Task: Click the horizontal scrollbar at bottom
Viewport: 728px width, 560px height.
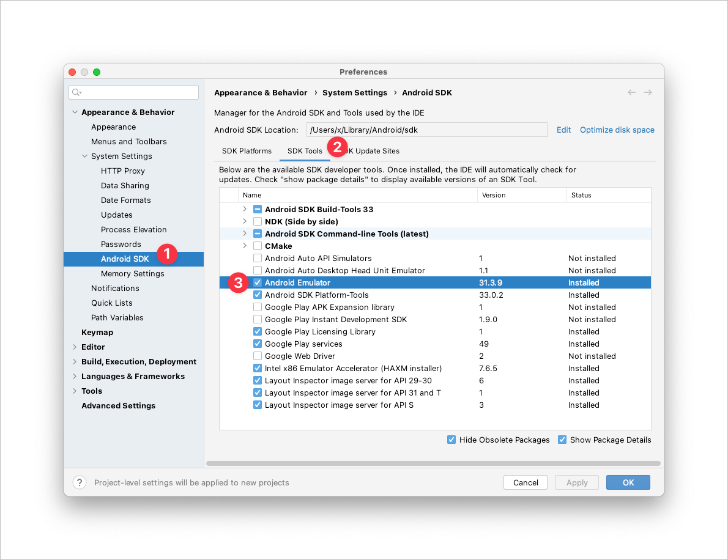Action: (x=433, y=463)
